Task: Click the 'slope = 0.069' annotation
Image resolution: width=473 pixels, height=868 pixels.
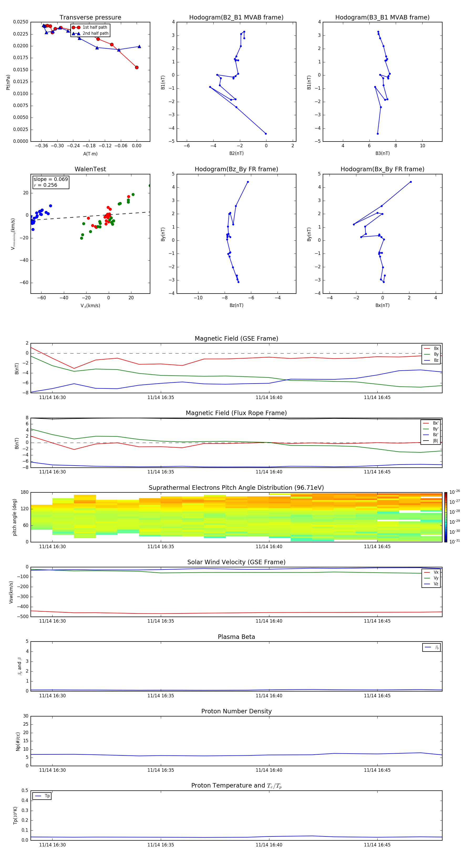Action: [x=50, y=179]
